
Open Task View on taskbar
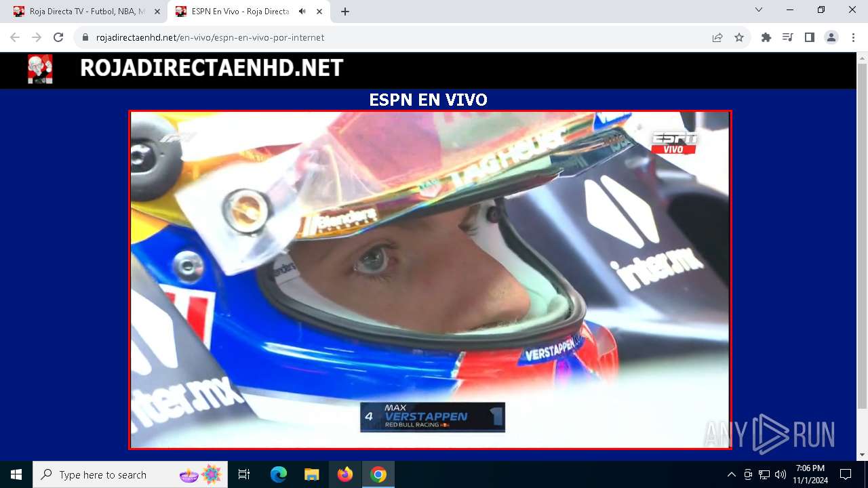(x=244, y=474)
